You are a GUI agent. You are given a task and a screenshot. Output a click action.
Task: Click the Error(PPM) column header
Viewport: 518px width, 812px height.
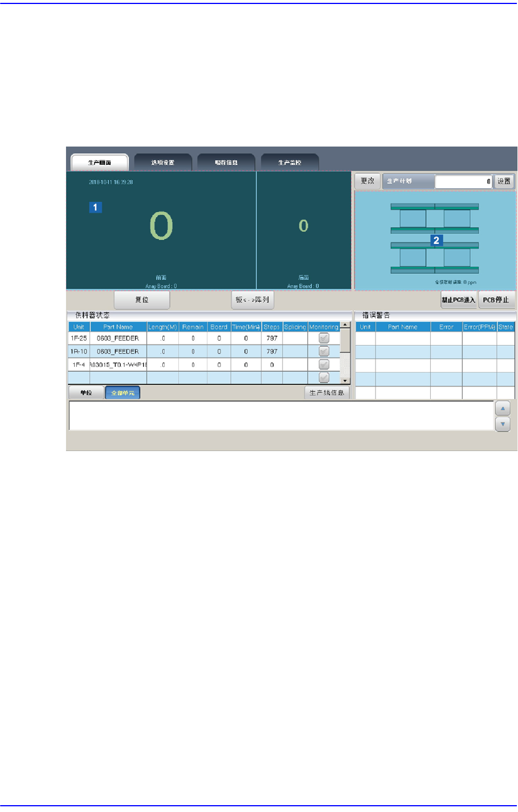coord(479,327)
